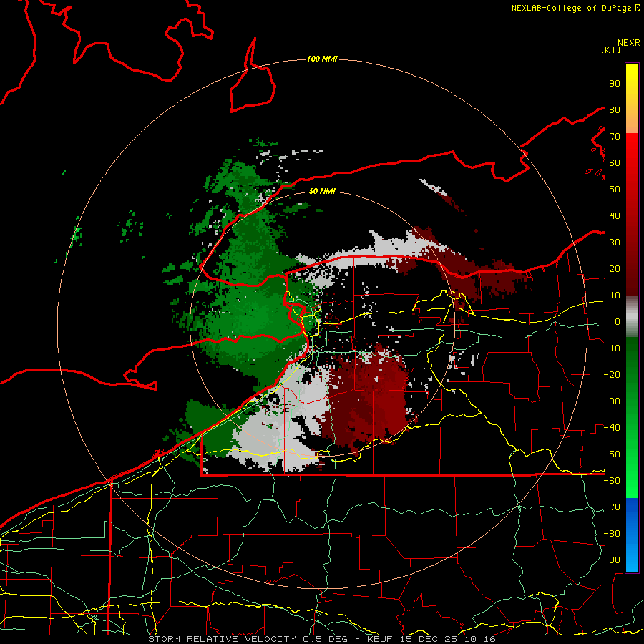
Task: Click the -40 value on the velocity scale
Action: 612,428
